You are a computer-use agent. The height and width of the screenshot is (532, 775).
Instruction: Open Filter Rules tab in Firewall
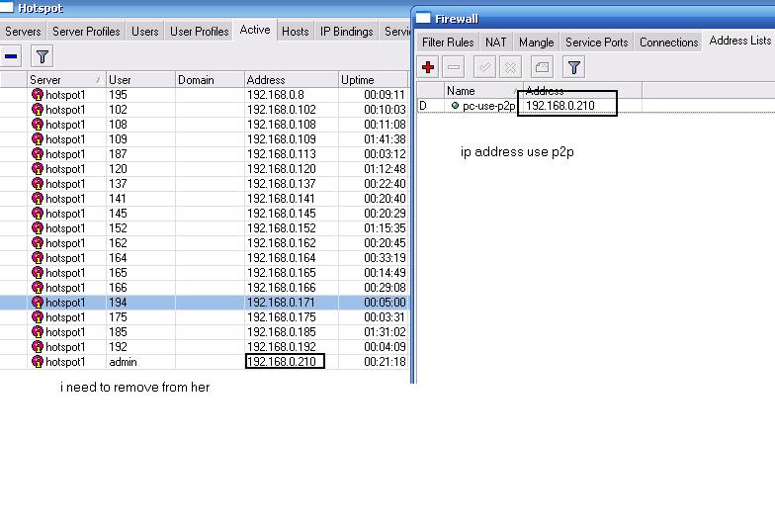pos(448,43)
